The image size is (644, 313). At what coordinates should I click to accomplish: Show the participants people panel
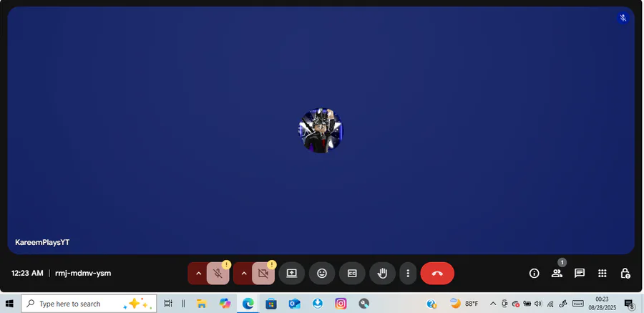click(x=557, y=274)
